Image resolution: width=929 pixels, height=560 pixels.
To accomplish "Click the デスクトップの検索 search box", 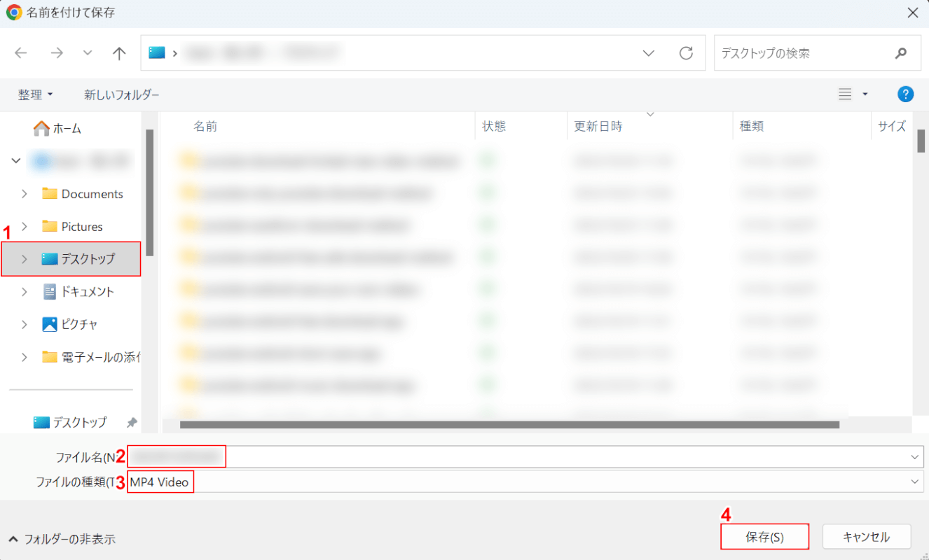I will pyautogui.click(x=818, y=53).
